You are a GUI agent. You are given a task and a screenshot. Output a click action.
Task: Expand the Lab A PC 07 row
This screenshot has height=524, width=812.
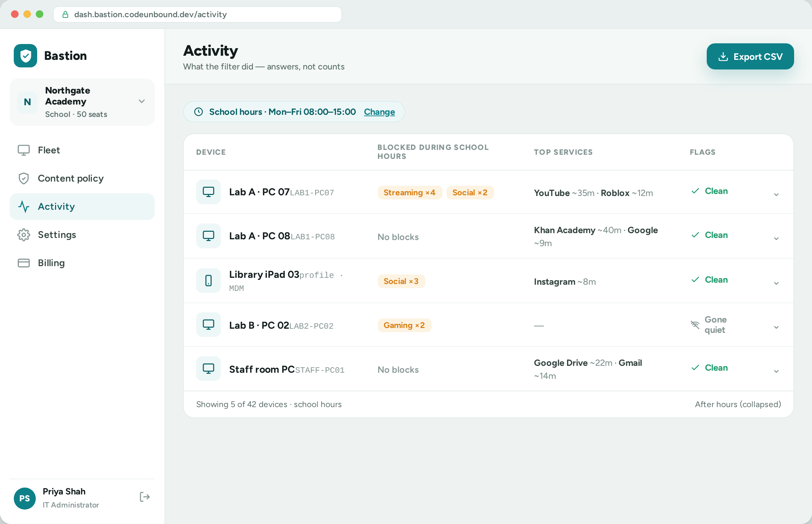(776, 195)
